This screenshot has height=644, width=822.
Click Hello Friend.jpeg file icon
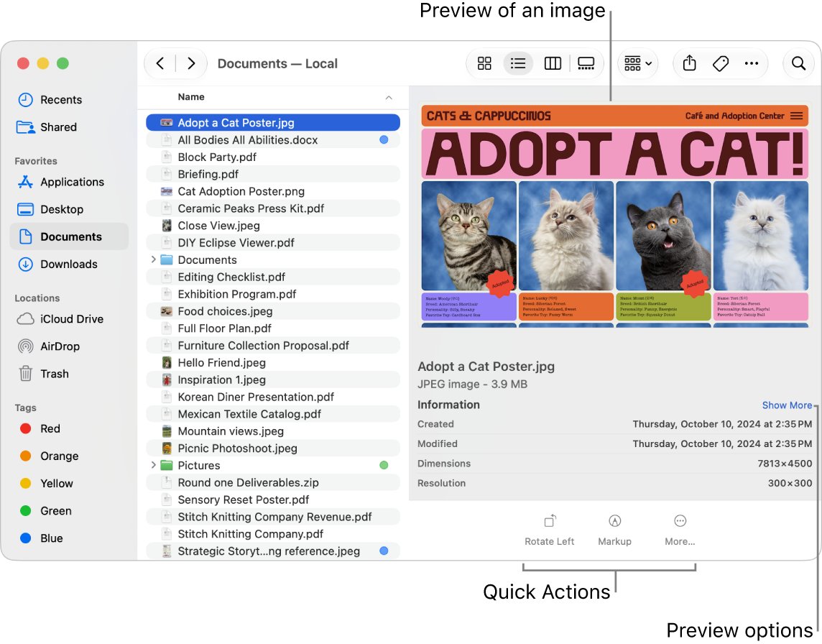pyautogui.click(x=166, y=362)
